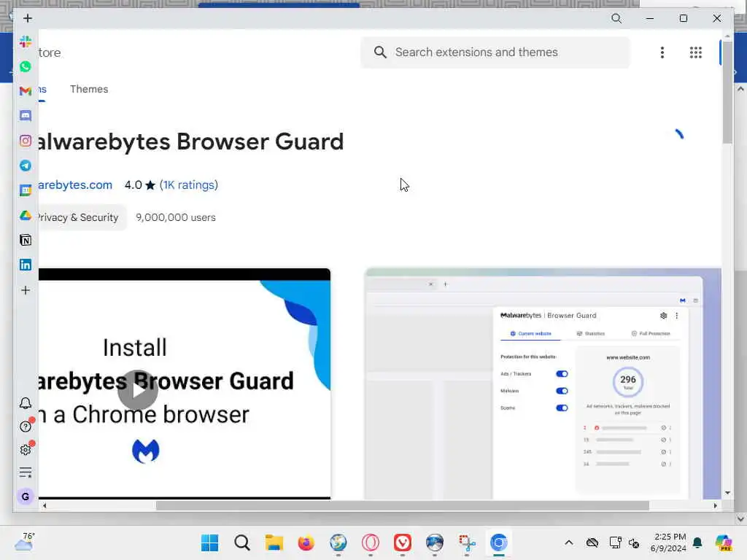
Task: Open the Google Calendar sidebar icon
Action: [x=26, y=190]
